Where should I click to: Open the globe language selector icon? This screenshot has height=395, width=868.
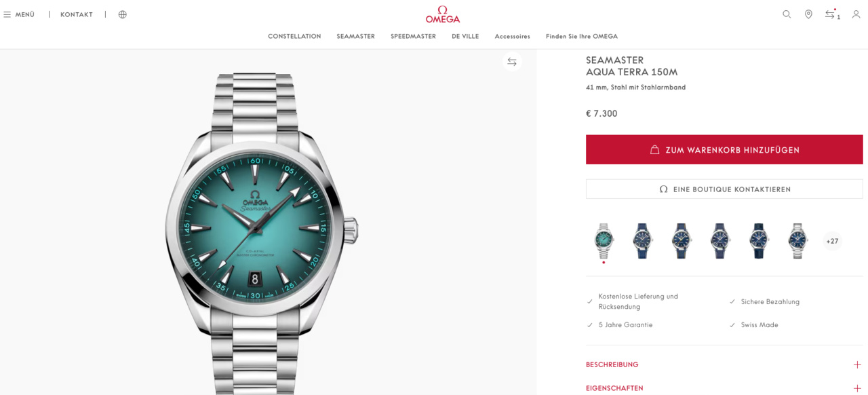[x=123, y=14]
